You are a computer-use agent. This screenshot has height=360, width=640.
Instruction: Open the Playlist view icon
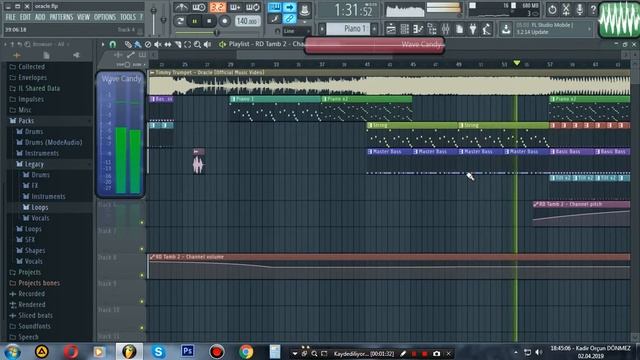(x=391, y=29)
